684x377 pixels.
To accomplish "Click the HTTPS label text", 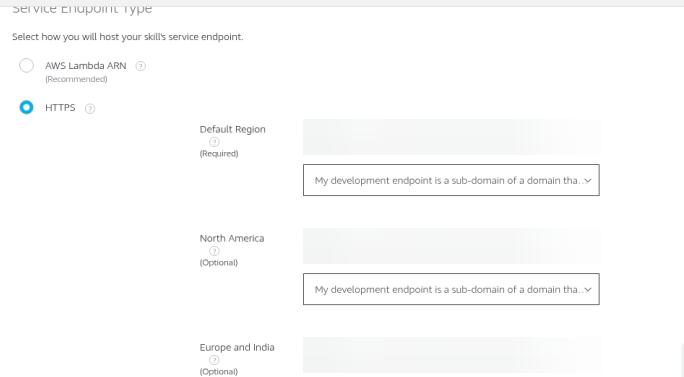I will (60, 107).
